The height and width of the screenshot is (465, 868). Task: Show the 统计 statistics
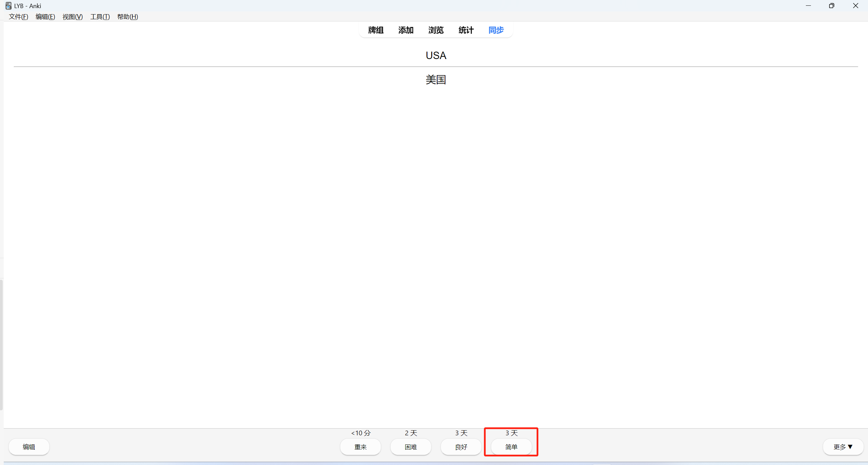click(x=466, y=30)
